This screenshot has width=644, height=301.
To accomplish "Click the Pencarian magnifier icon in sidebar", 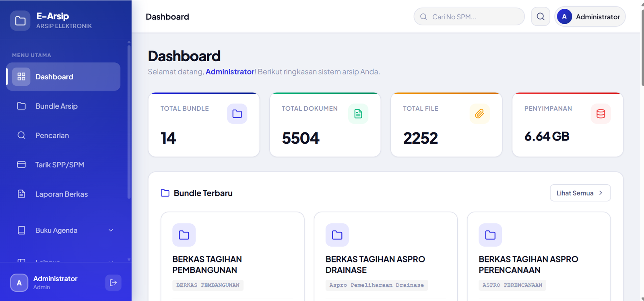I will [21, 135].
